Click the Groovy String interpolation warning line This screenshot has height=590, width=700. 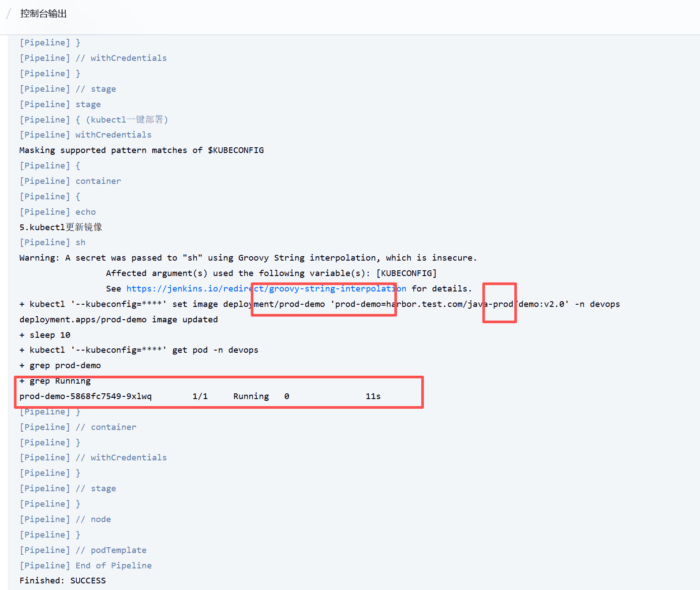pos(247,258)
